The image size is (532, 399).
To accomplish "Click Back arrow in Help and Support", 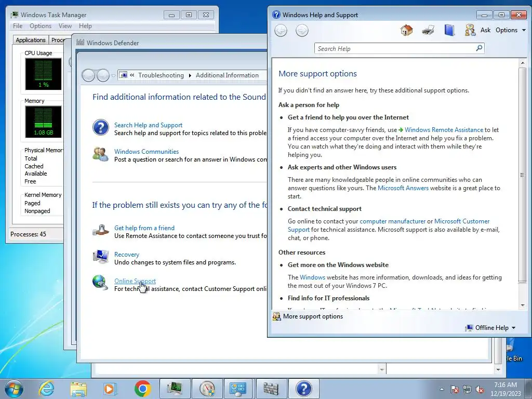I will (x=281, y=31).
